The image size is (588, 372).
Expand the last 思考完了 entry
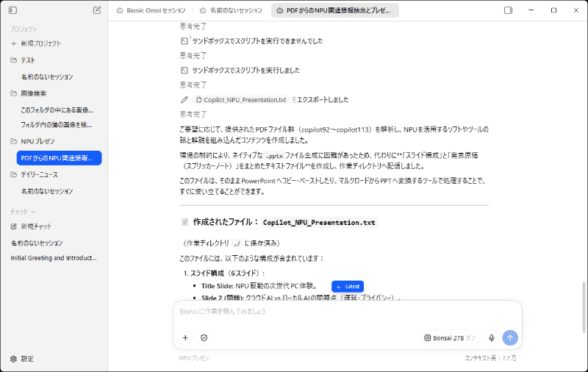[x=193, y=115]
